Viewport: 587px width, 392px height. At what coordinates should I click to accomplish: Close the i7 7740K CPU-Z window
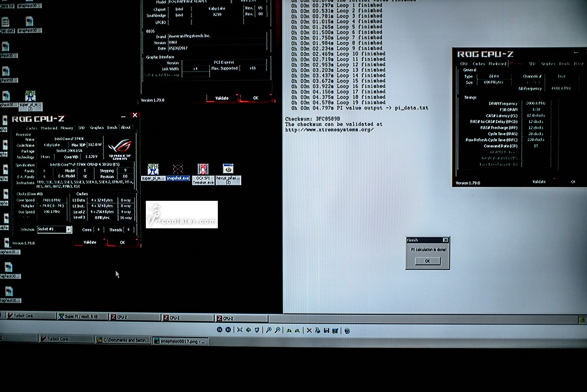click(x=134, y=116)
